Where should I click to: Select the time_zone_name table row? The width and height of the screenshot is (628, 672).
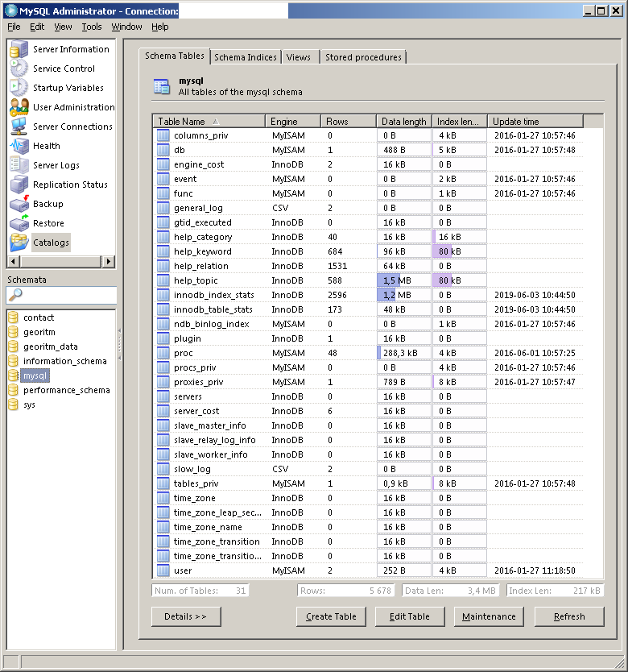(369, 527)
